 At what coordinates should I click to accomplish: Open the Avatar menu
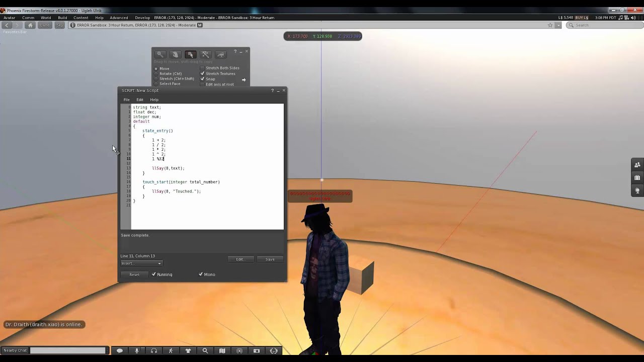tap(9, 18)
